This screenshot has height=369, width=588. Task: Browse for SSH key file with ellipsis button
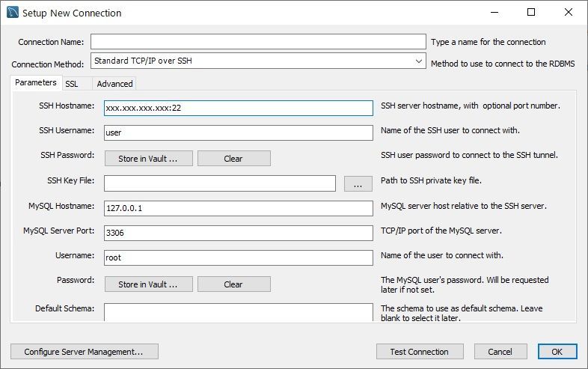pyautogui.click(x=358, y=184)
